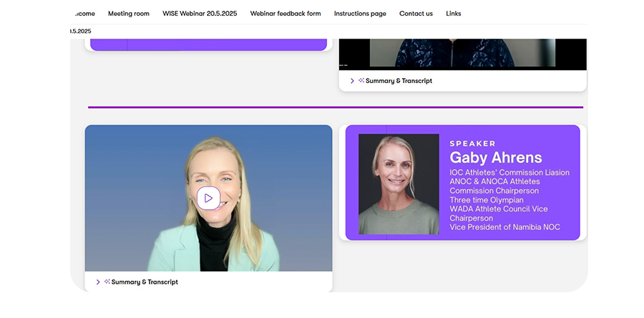Navigate to Instructions page
The width and height of the screenshot is (644, 318).
tap(360, 14)
